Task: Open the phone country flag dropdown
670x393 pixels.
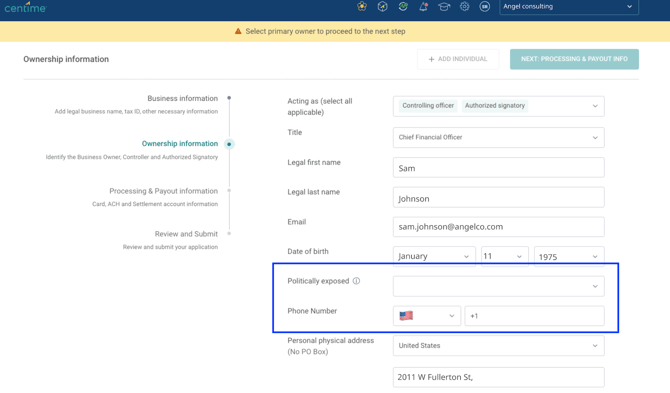Action: [426, 316]
